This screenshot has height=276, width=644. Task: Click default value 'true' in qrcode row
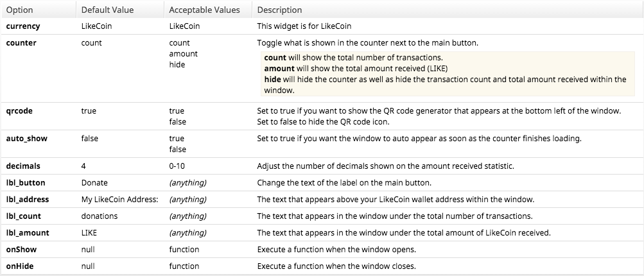[89, 111]
